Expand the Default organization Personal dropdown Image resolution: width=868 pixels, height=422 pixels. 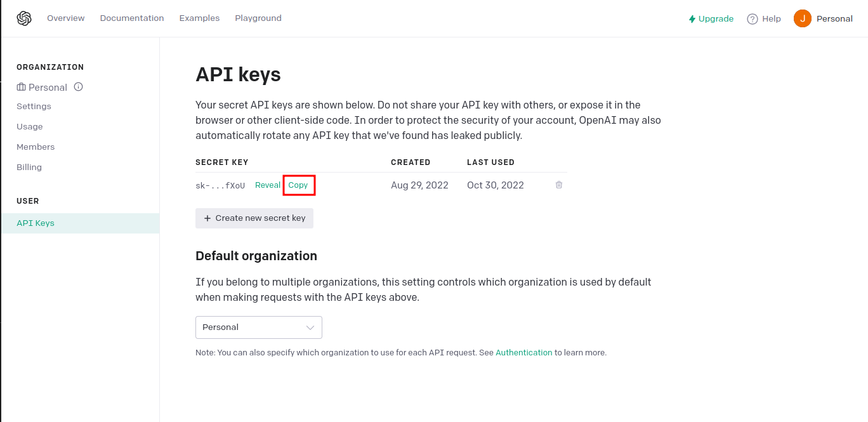259,327
